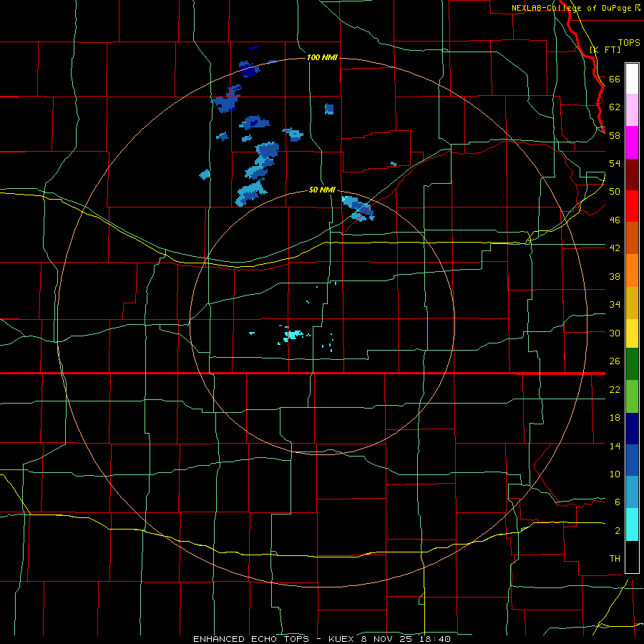Click the light orange legend swatch

[632, 270]
